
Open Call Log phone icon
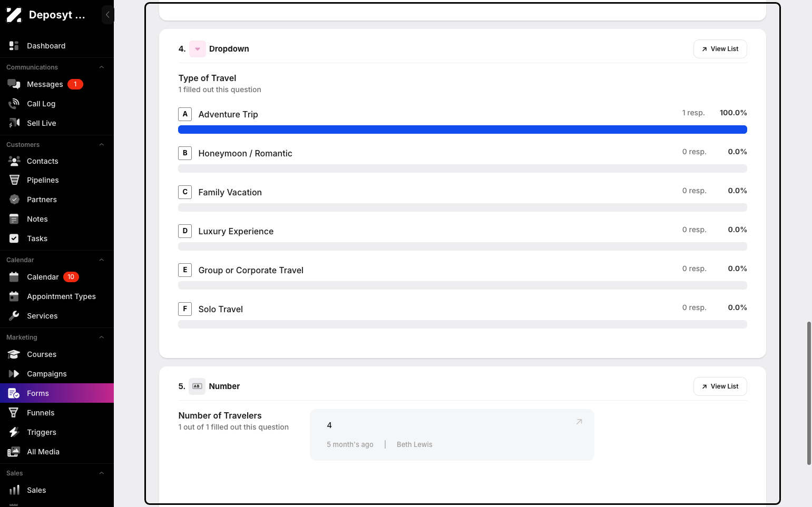tap(14, 104)
